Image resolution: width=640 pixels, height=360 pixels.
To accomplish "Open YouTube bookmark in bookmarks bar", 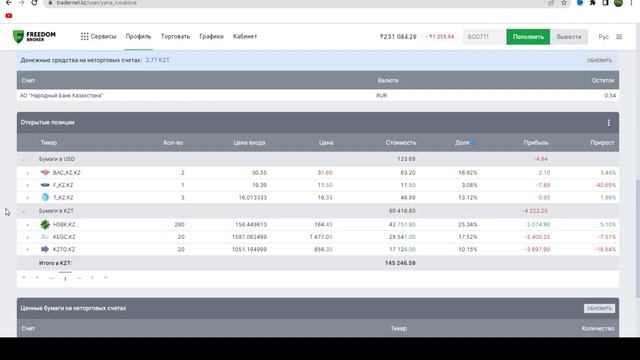I will coord(9,16).
